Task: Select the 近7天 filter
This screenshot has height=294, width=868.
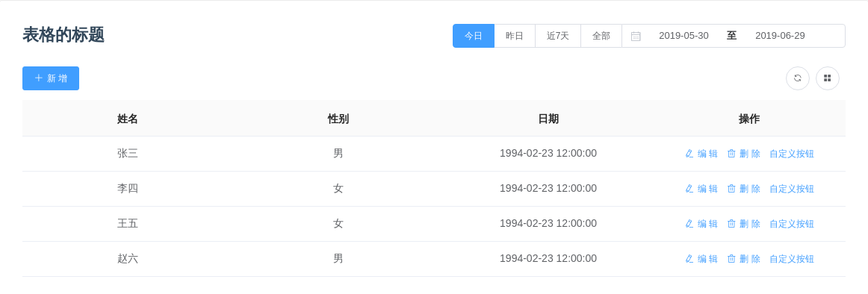Action: (x=558, y=36)
